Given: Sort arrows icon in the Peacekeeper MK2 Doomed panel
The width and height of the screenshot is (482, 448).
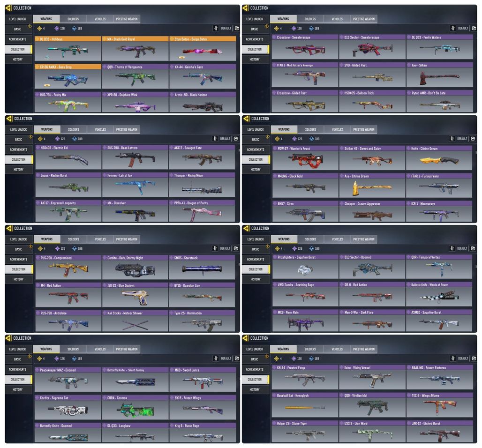Looking at the screenshot, I should click(216, 358).
